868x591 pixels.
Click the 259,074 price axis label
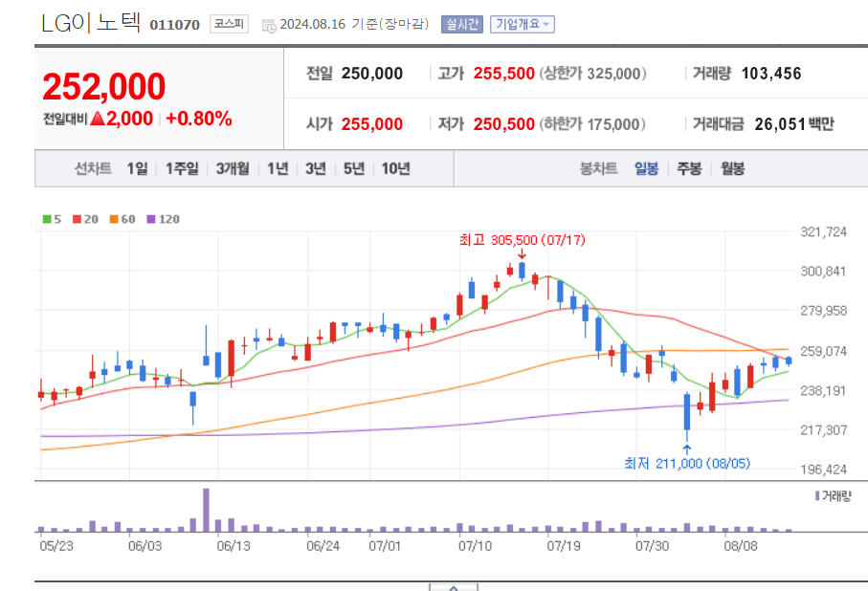pyautogui.click(x=824, y=351)
